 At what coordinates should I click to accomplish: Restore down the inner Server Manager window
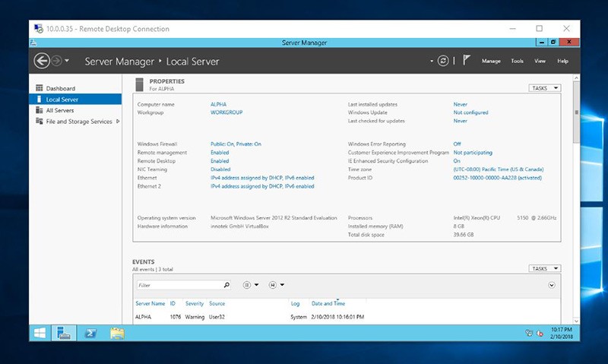(x=553, y=42)
